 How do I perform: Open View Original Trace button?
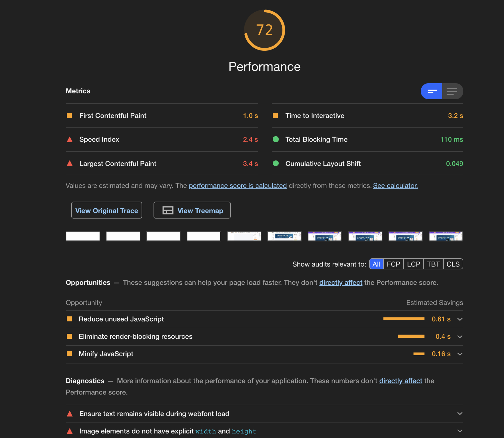[107, 210]
